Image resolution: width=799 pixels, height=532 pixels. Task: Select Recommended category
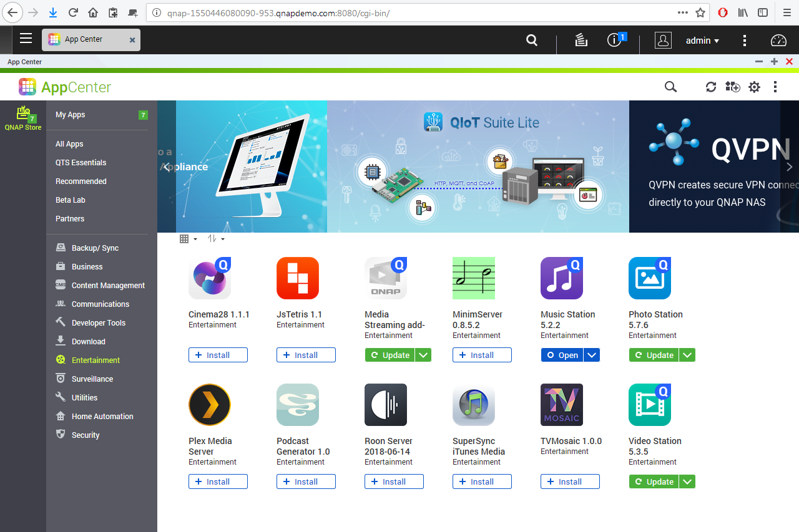point(81,181)
